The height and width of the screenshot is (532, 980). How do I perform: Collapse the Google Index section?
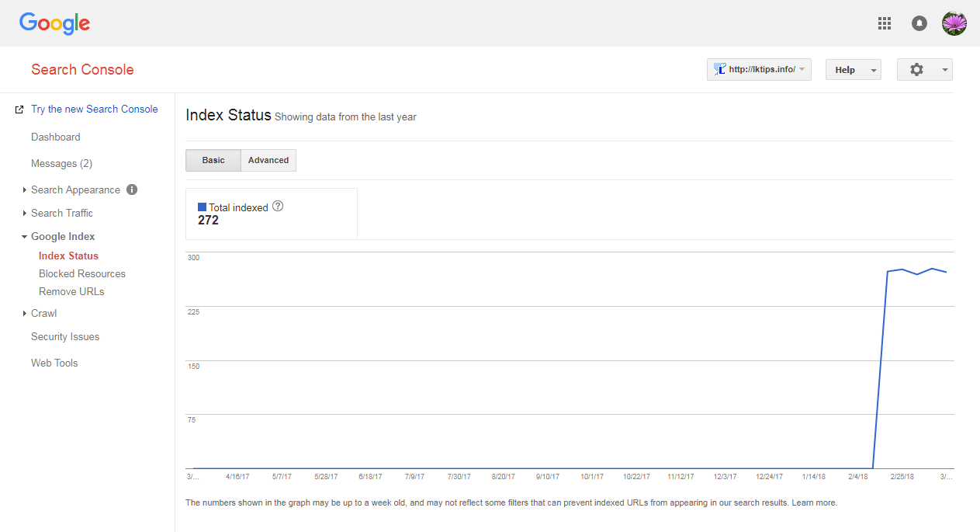pos(62,236)
